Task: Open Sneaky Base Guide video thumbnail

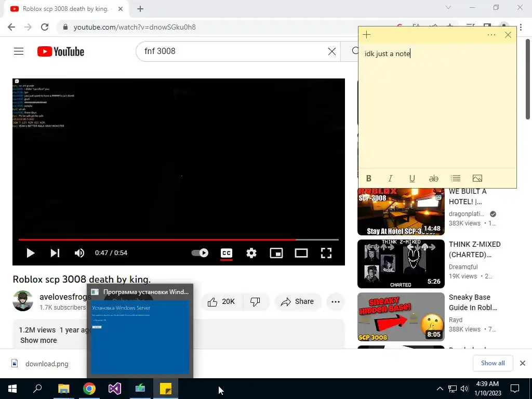Action: pyautogui.click(x=401, y=317)
